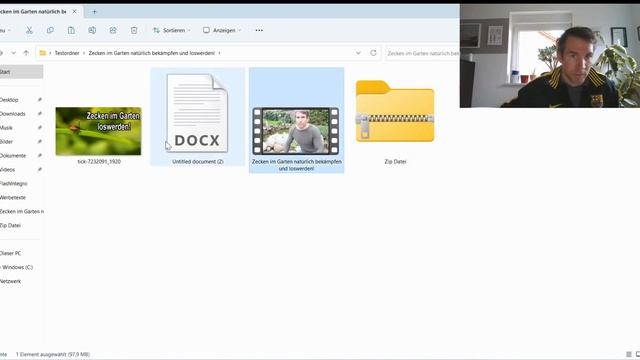The width and height of the screenshot is (640, 360).
Task: Click the Rename icon in toolbar
Action: [x=92, y=30]
